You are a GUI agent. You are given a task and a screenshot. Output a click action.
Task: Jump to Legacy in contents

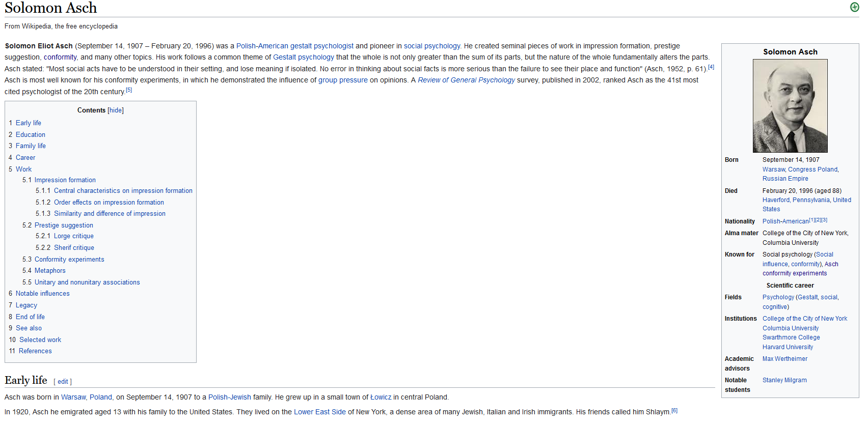pyautogui.click(x=26, y=305)
